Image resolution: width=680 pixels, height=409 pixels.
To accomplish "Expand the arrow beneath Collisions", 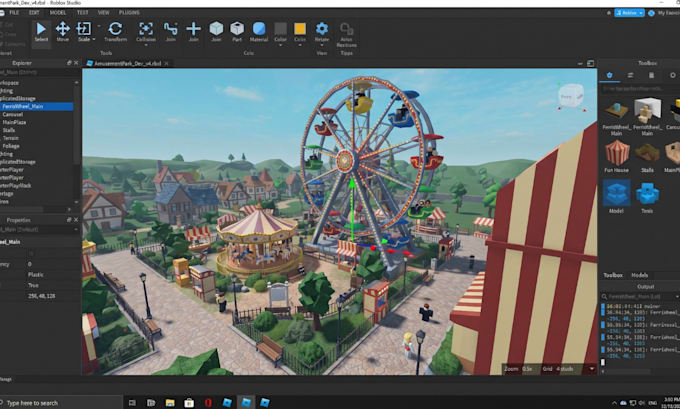I will tap(146, 45).
